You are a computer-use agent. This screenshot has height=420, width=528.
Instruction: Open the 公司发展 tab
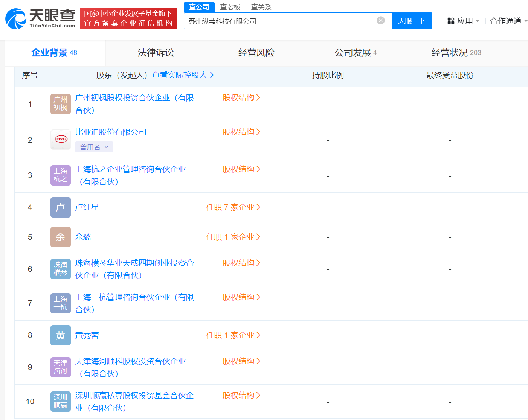pos(356,53)
